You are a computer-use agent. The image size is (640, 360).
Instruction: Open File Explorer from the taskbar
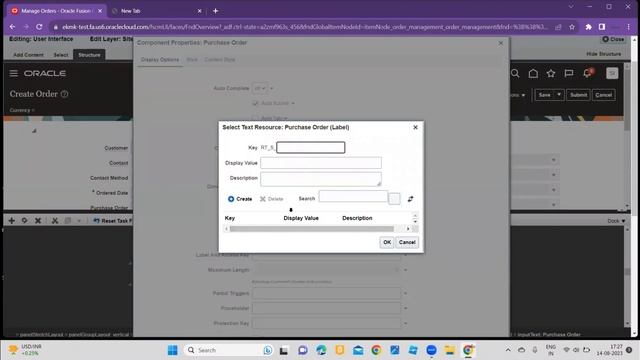click(x=449, y=350)
